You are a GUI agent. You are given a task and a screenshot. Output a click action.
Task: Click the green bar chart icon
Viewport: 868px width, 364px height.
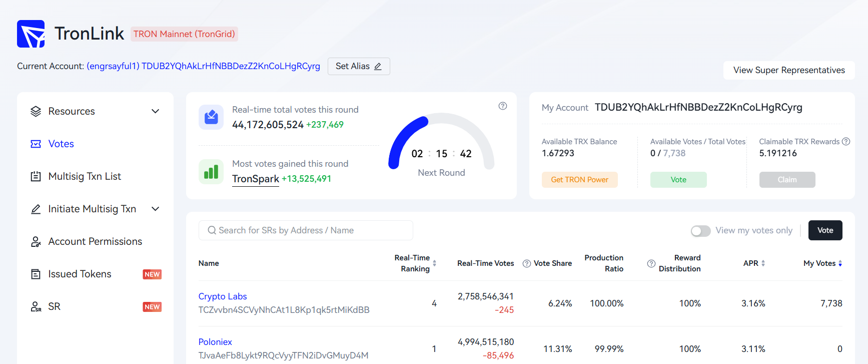(211, 172)
